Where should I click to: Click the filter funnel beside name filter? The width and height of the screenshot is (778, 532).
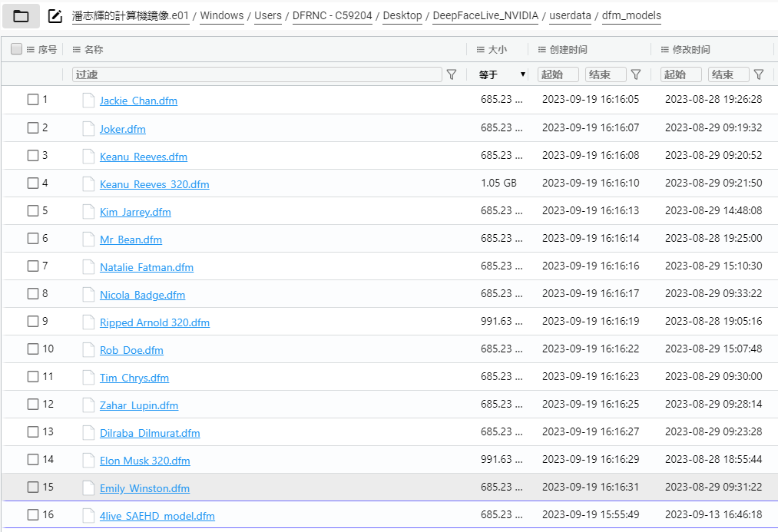click(x=452, y=74)
